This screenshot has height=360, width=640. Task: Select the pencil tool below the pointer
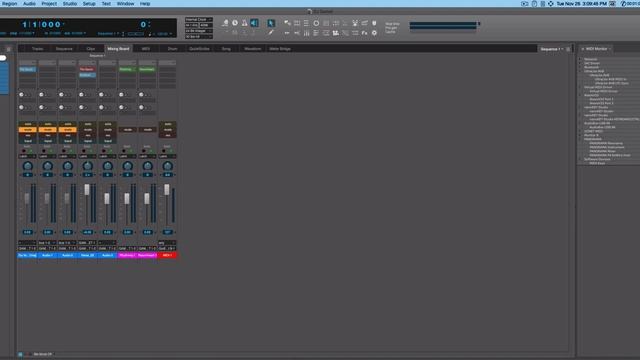pyautogui.click(x=271, y=33)
